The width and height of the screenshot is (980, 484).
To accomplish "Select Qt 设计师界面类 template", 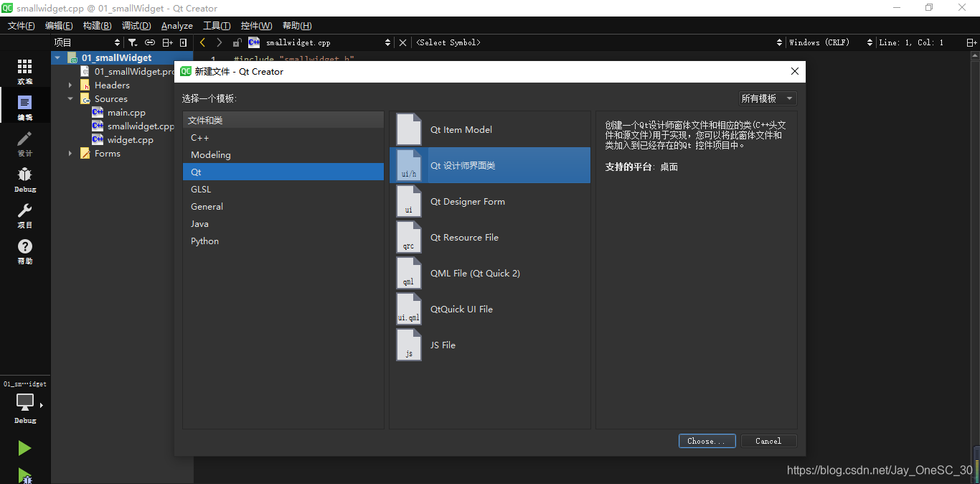I will 490,165.
